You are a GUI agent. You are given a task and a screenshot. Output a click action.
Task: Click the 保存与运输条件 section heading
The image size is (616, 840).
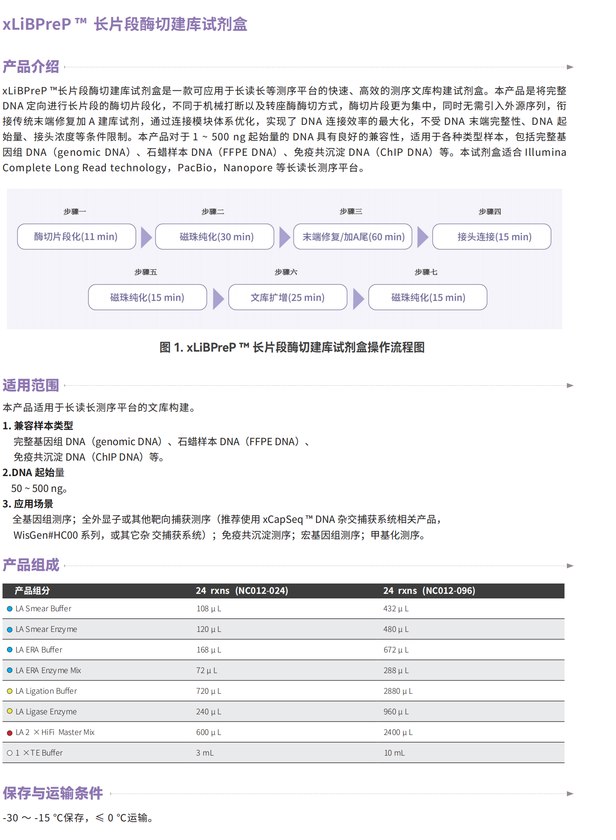[x=53, y=793]
